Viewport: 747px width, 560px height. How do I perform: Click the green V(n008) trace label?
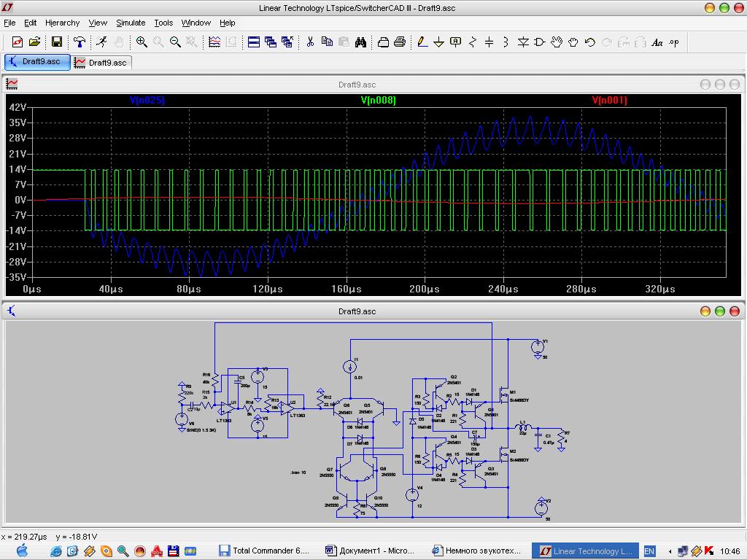[379, 100]
